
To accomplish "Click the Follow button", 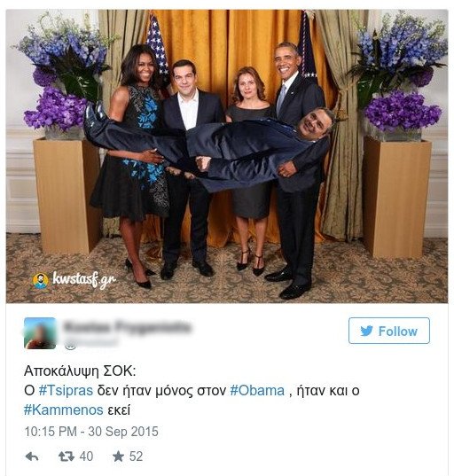I will (389, 331).
